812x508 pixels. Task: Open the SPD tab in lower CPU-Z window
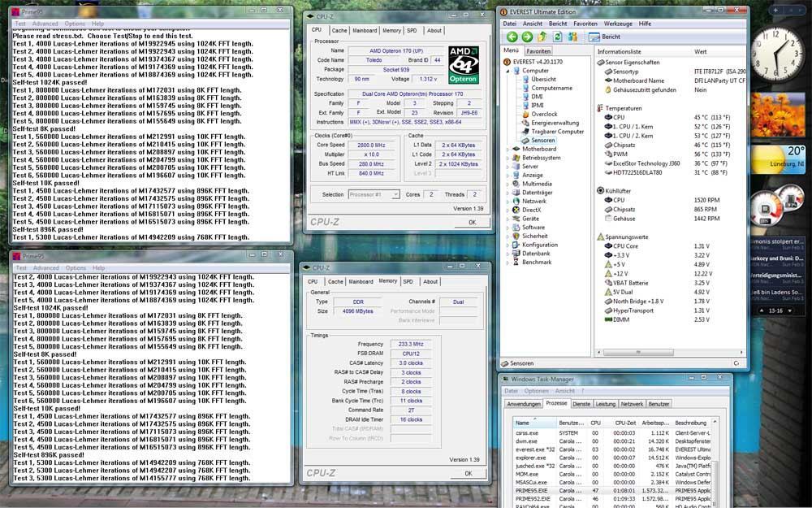click(408, 281)
